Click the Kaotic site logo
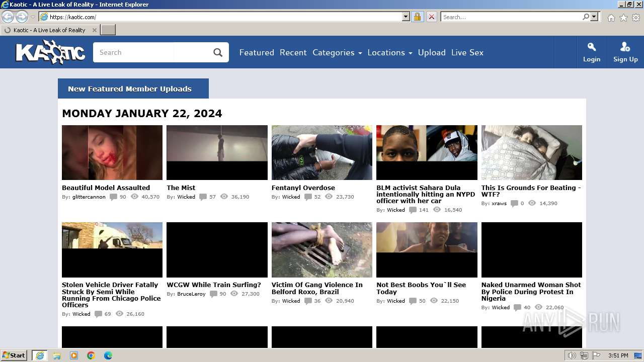This screenshot has height=362, width=644. [x=50, y=52]
